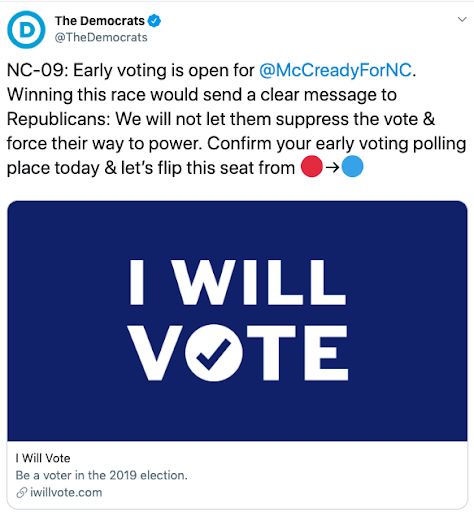Click the word WILL in card image

(x=258, y=282)
